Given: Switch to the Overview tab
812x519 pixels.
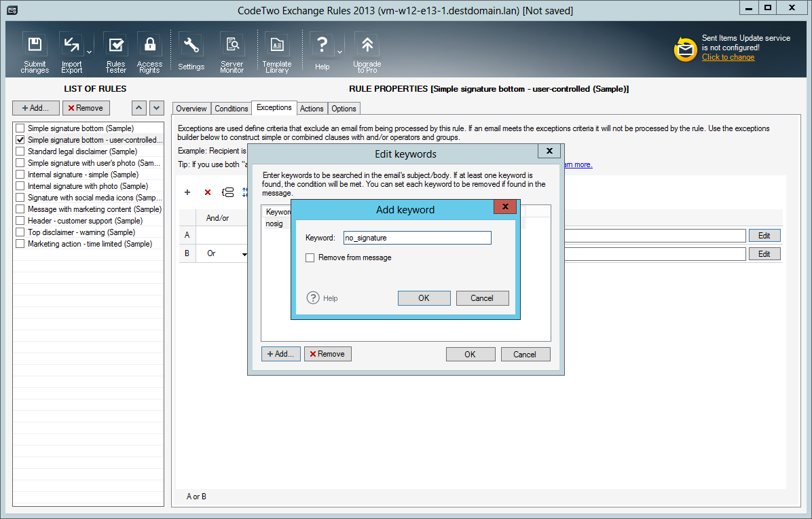Looking at the screenshot, I should point(191,108).
